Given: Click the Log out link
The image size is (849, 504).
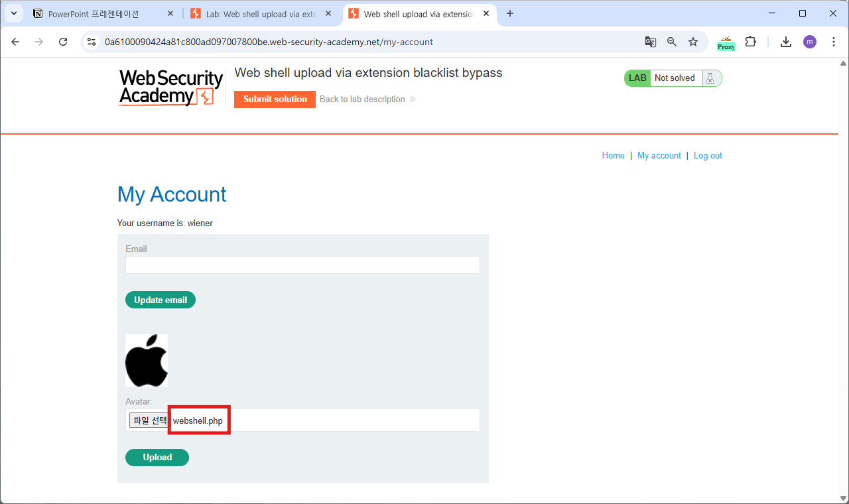Looking at the screenshot, I should (708, 156).
